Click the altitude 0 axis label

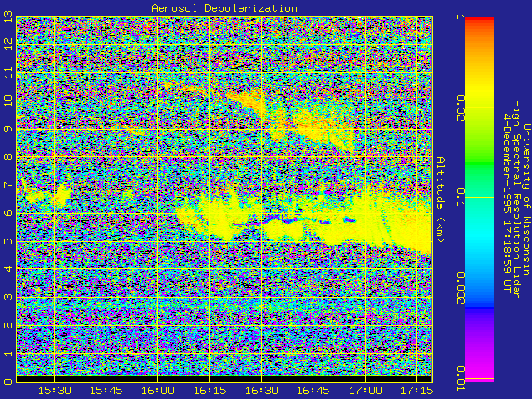(x=8, y=382)
